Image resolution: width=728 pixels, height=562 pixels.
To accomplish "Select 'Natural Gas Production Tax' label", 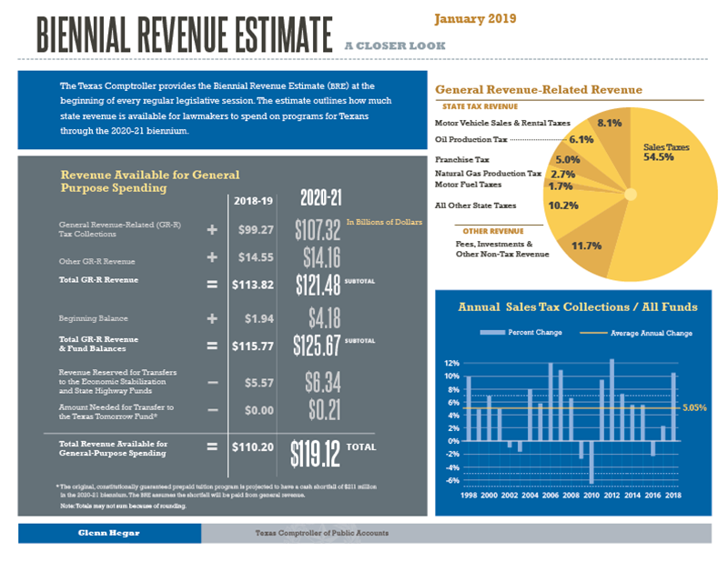I will point(488,173).
